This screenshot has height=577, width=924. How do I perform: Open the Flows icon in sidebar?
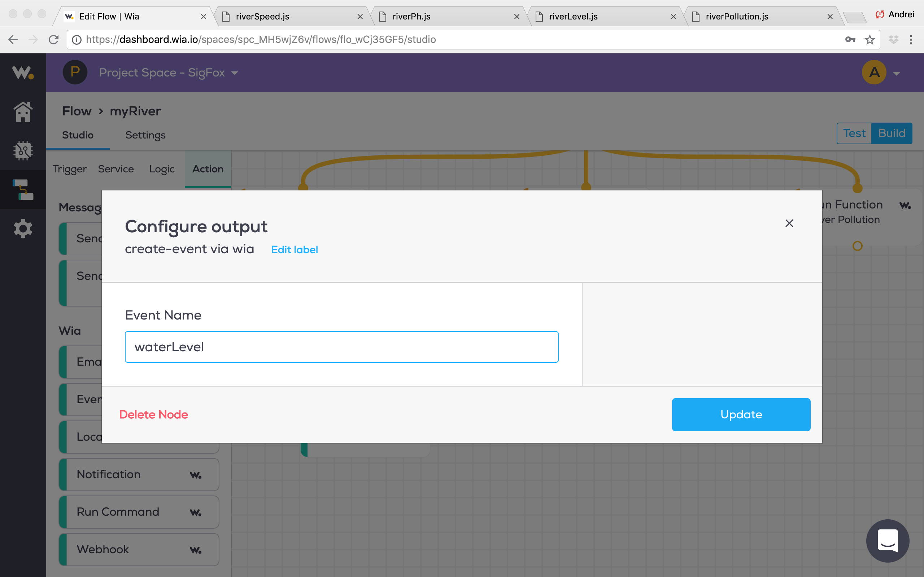pyautogui.click(x=23, y=190)
